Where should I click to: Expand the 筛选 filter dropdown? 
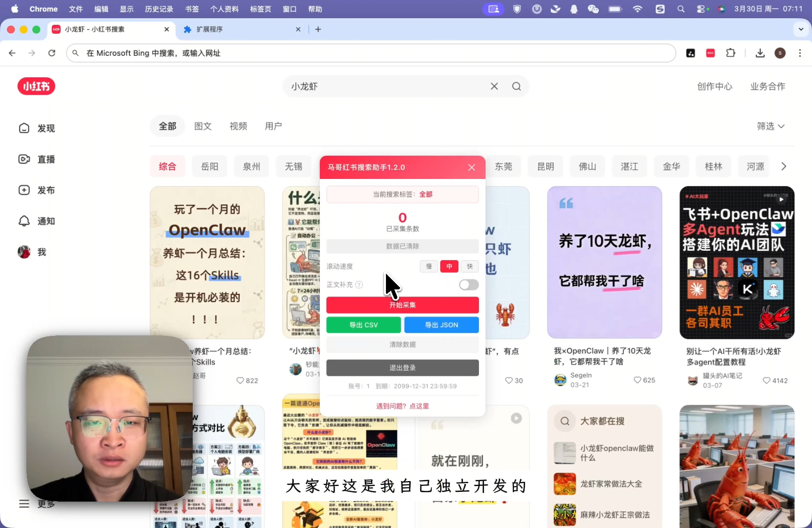pos(771,126)
